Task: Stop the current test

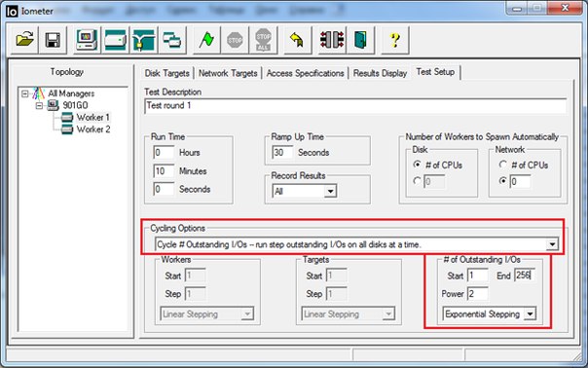Action: click(235, 40)
